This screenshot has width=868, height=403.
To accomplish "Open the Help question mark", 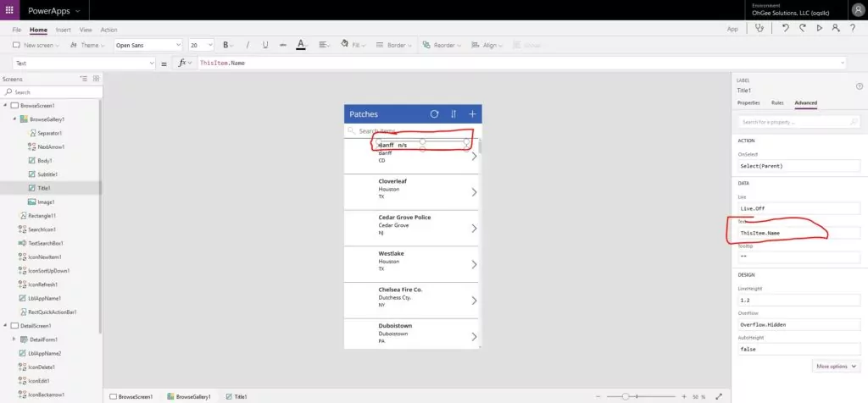I will [x=853, y=29].
